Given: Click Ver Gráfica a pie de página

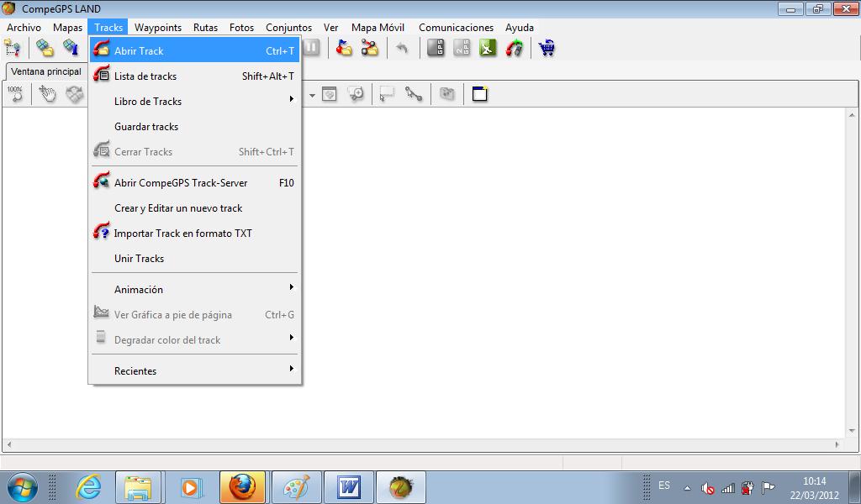Looking at the screenshot, I should pos(194,315).
